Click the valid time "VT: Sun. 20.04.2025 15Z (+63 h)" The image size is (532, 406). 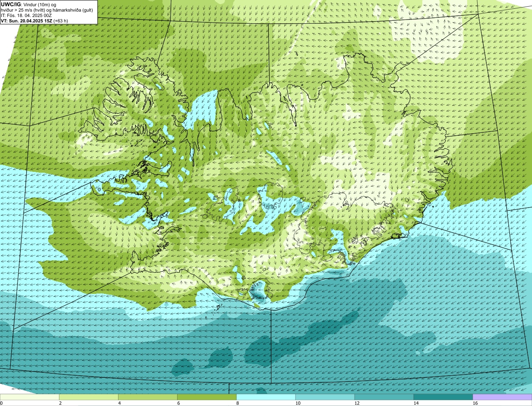coord(34,20)
